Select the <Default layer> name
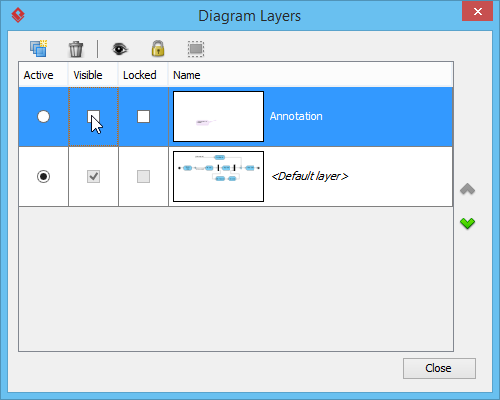Viewport: 500px width, 400px height. pos(310,176)
